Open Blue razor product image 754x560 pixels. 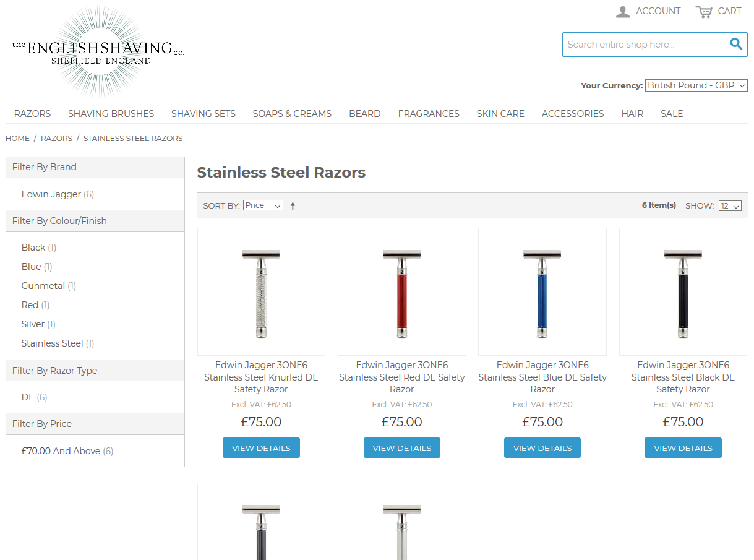pos(542,291)
